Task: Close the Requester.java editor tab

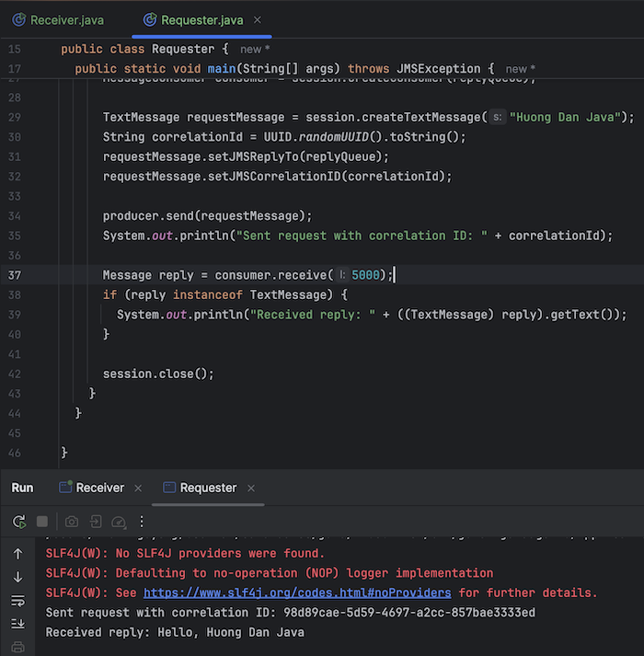Action: pos(258,19)
